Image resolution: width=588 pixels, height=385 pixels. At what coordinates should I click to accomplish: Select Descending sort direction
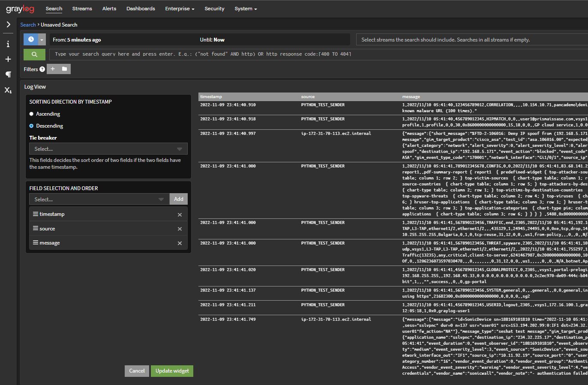click(31, 126)
